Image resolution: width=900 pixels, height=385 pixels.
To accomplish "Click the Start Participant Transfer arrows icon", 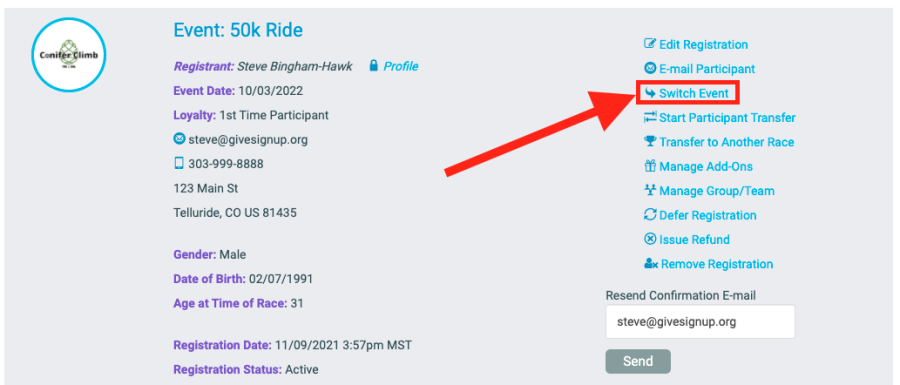I will click(x=650, y=118).
